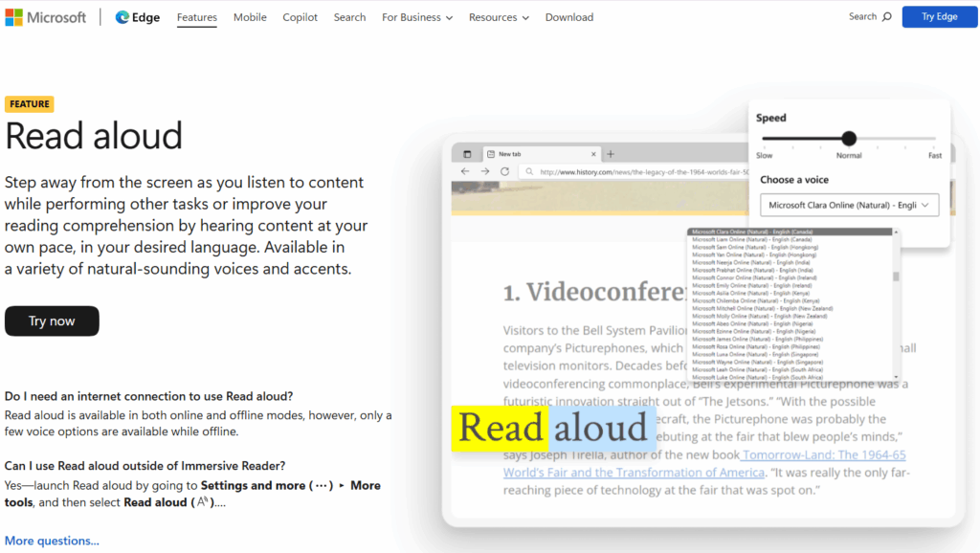The width and height of the screenshot is (980, 553).
Task: Select Microsoft Yan Online English (Hongkong) voice
Action: click(x=790, y=254)
